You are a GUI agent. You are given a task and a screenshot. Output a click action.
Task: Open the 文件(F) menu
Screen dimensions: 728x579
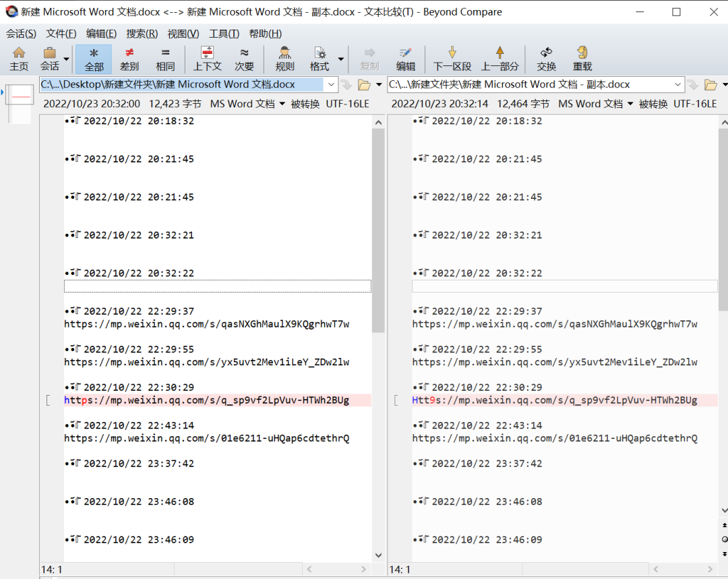pyautogui.click(x=61, y=34)
